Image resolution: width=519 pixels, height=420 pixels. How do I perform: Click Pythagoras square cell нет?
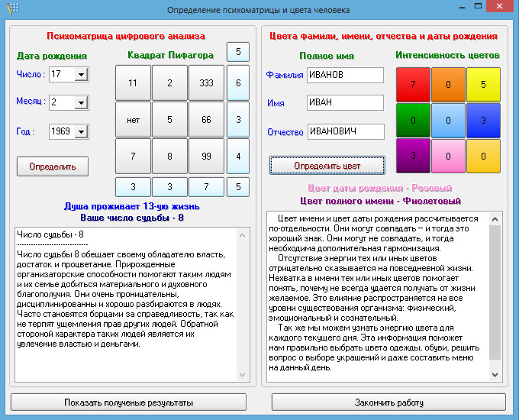pyautogui.click(x=133, y=120)
